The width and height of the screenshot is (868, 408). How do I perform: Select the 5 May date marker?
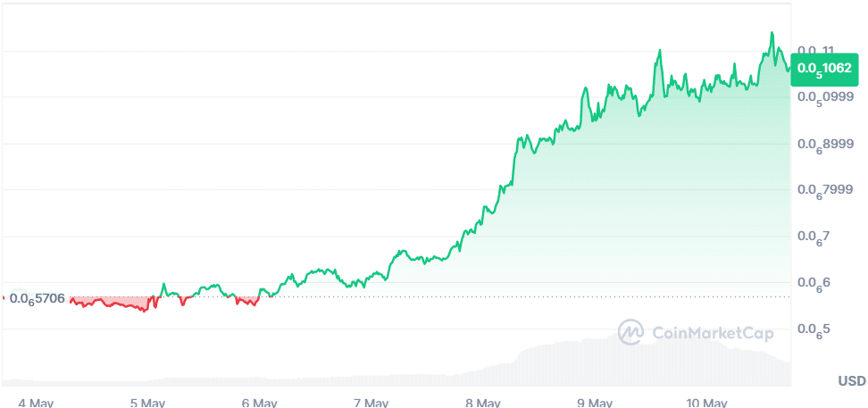(x=147, y=402)
